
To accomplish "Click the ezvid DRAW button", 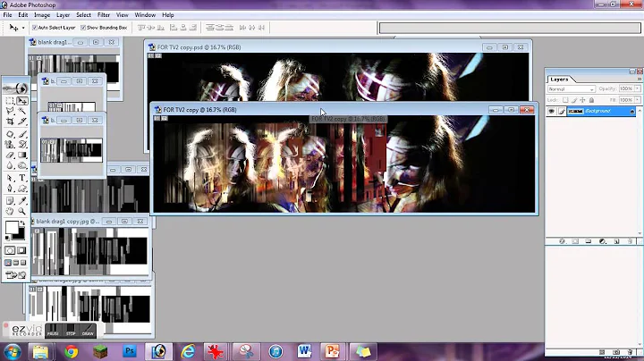I will pyautogui.click(x=88, y=331).
